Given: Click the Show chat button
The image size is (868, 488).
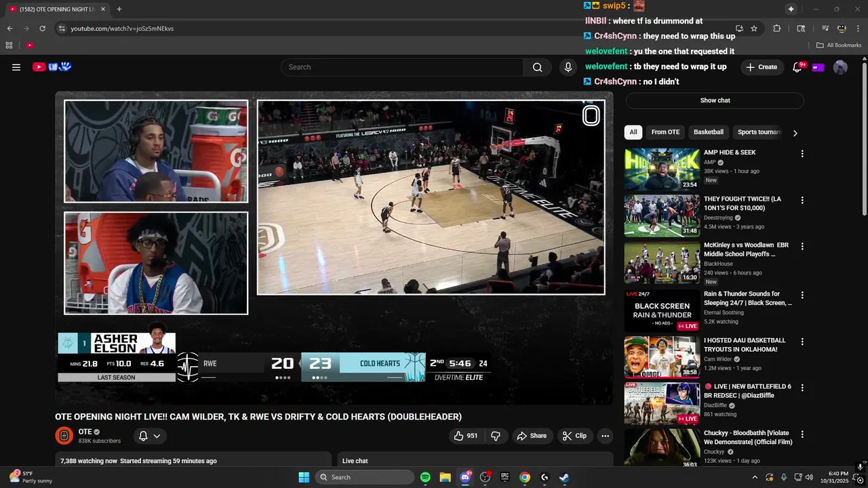Looking at the screenshot, I should [x=715, y=100].
